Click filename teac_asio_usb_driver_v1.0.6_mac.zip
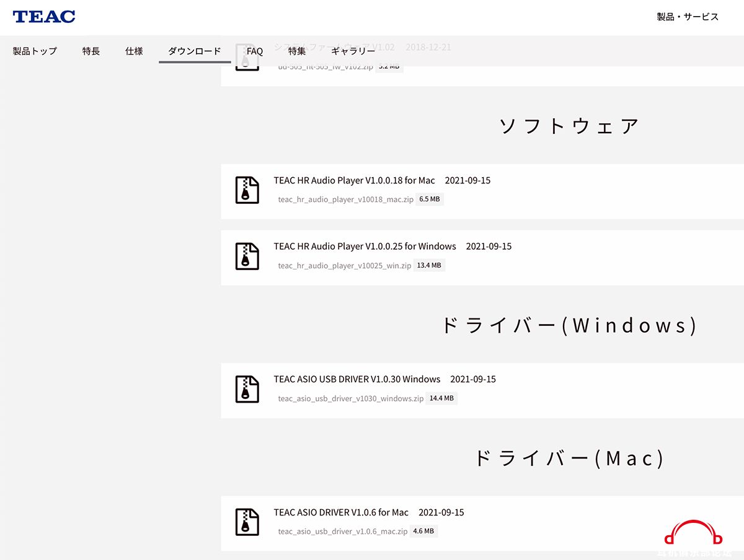744x560 pixels. 342,532
